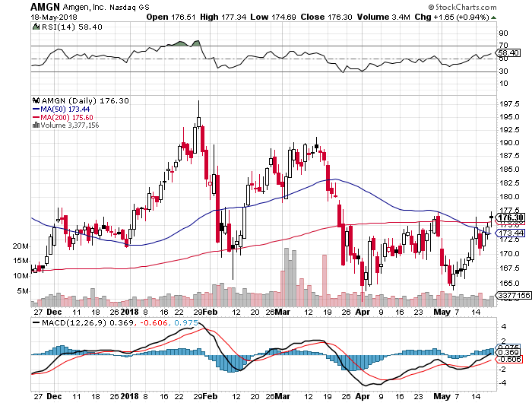The width and height of the screenshot is (532, 403).
Task: Click the Dec label on price axis
Action: (x=54, y=312)
